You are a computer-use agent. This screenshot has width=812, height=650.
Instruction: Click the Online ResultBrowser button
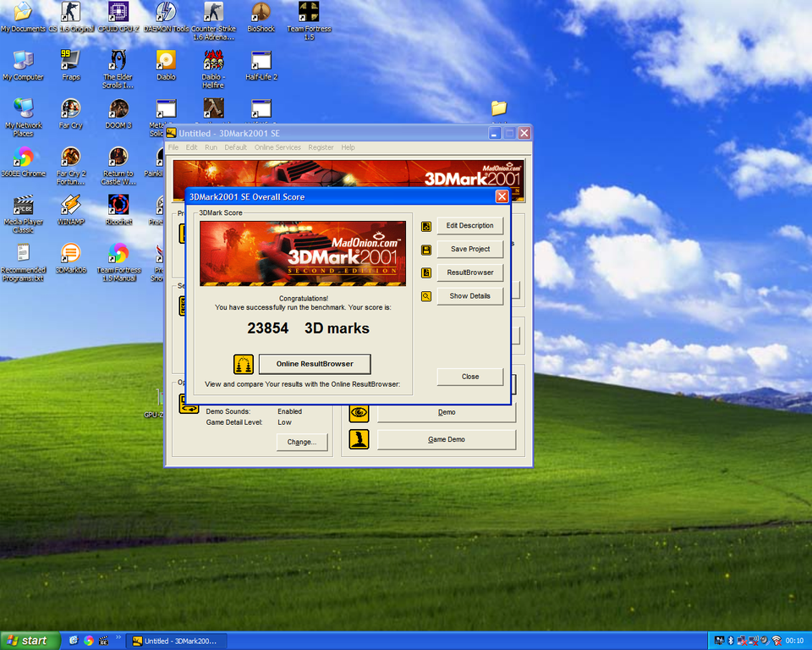(315, 364)
